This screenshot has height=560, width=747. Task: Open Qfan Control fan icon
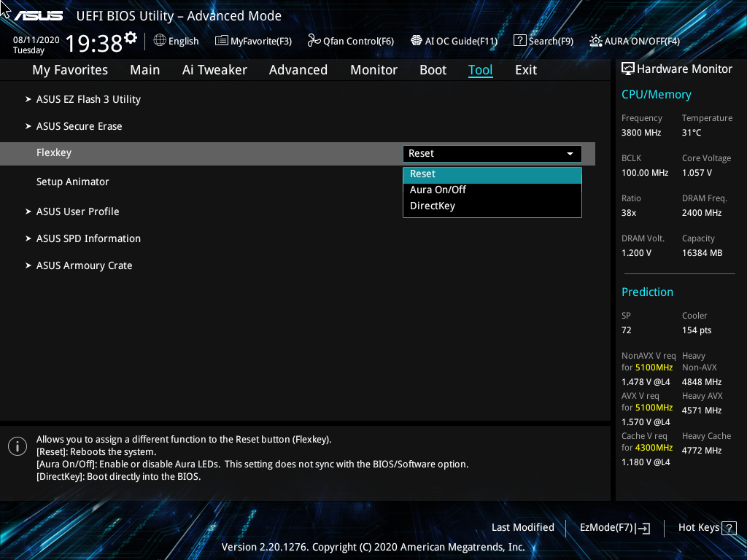314,41
